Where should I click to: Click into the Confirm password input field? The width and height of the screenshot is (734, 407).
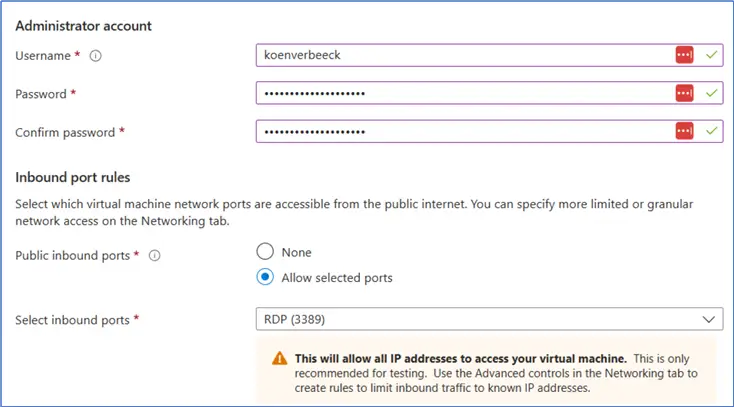460,131
